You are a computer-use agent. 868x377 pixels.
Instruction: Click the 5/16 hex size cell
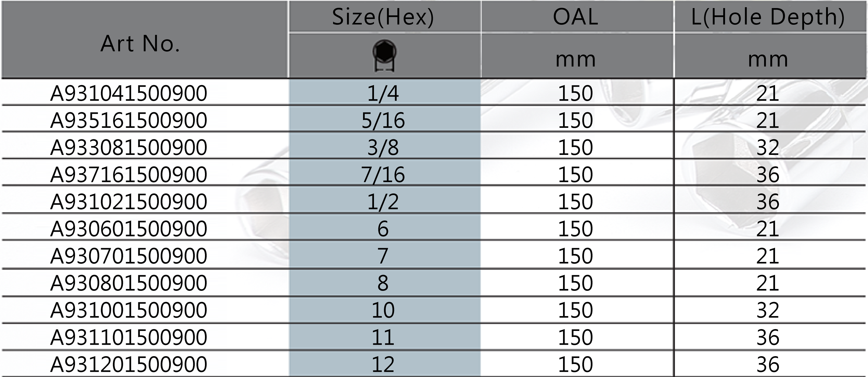(384, 118)
